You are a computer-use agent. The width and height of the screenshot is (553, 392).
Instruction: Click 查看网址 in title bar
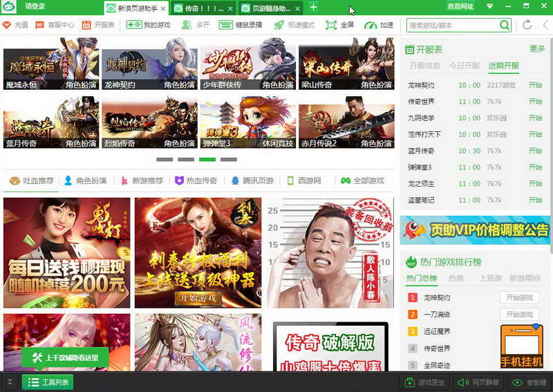coord(460,6)
